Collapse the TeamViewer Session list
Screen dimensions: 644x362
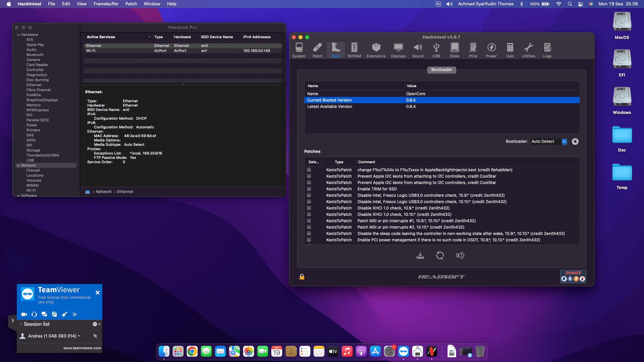click(21, 324)
